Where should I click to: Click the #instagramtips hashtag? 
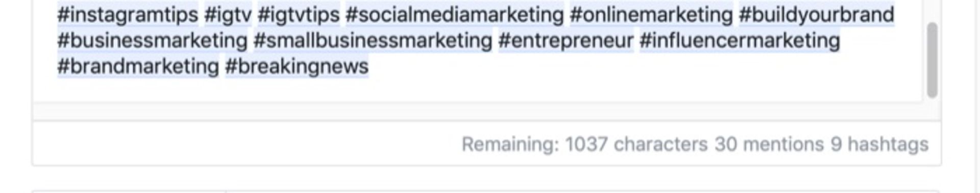(128, 15)
